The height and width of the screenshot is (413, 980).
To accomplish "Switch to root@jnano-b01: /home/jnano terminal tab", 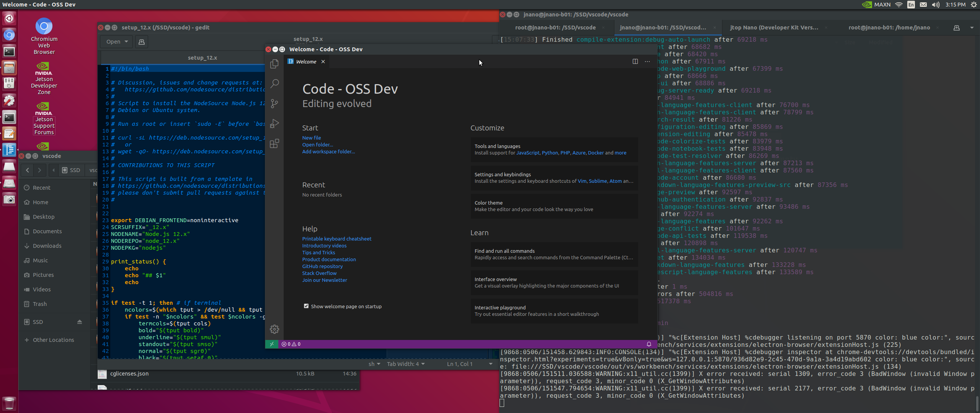I will tap(889, 28).
